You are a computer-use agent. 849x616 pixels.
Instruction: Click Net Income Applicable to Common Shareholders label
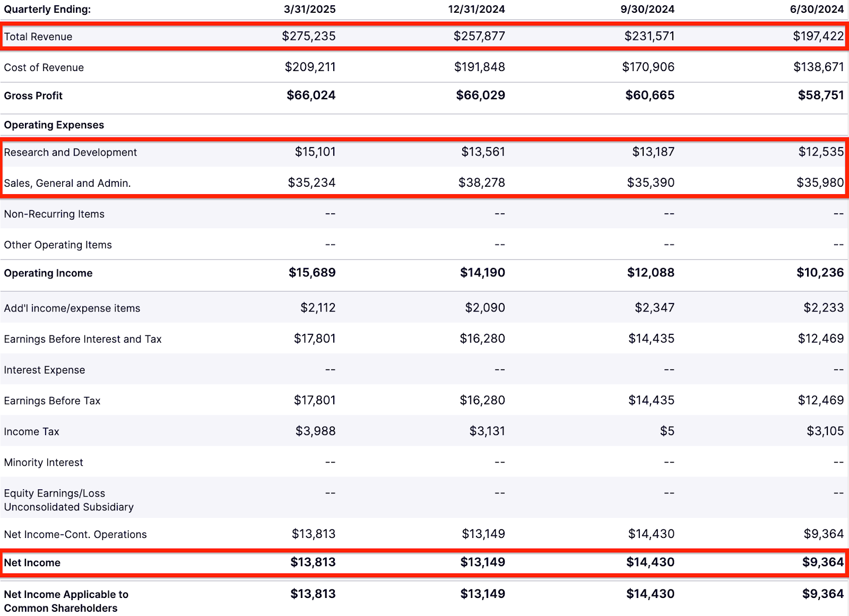point(66,601)
